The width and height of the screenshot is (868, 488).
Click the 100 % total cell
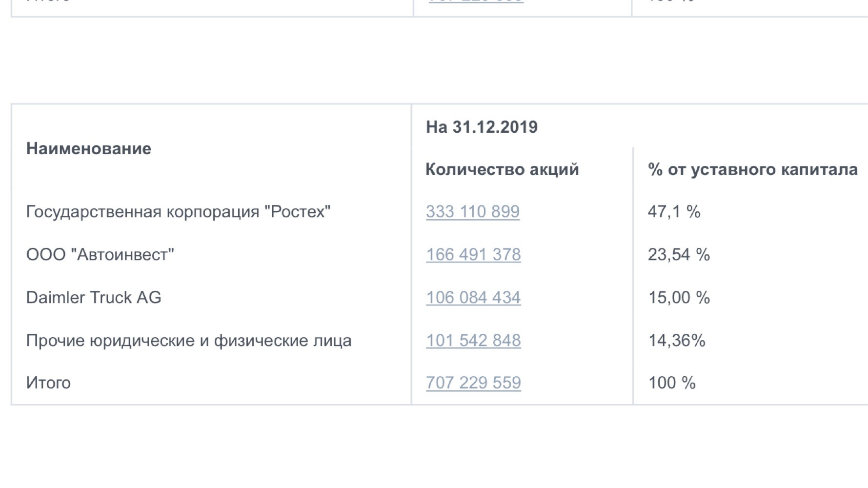tap(671, 383)
